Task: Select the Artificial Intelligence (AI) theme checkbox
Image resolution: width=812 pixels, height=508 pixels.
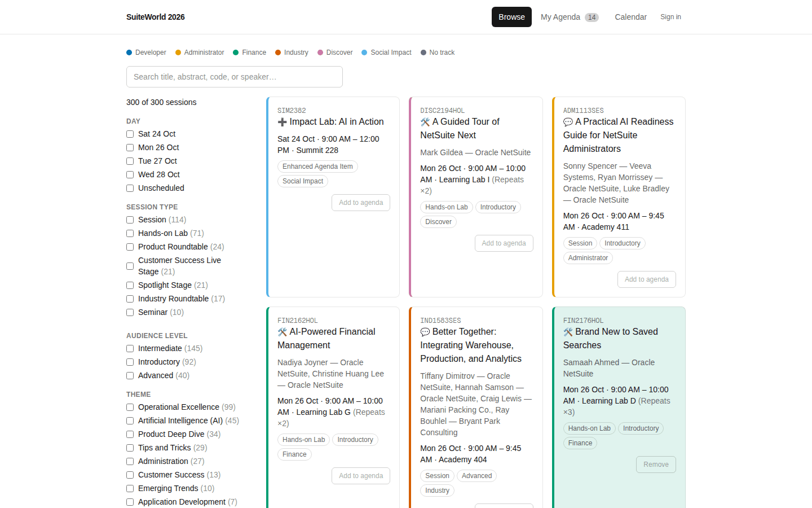Action: coord(130,421)
